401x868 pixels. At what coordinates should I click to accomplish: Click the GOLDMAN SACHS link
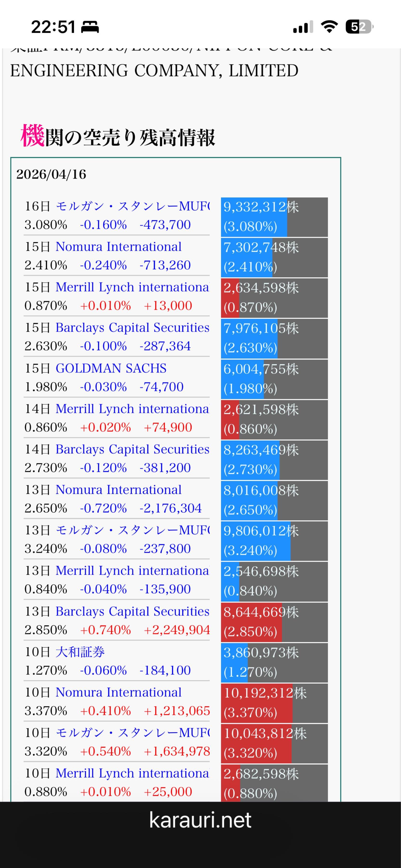tap(111, 368)
